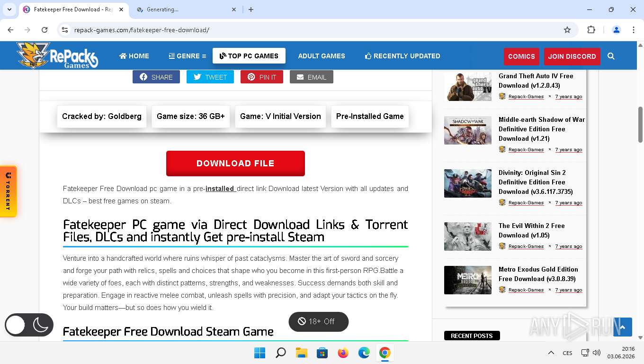Click 'Pre-Installed Game' info box

(x=370, y=116)
